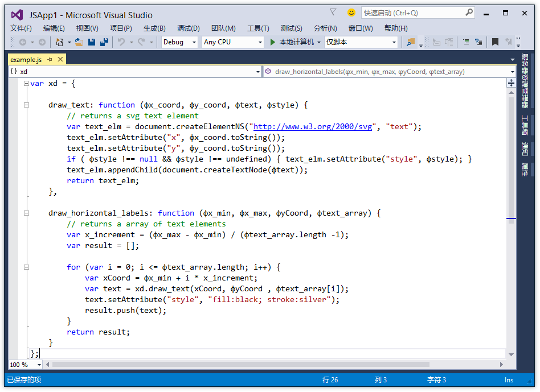Screen dimensions: 540x392
Task: Open the 团队(M) menu
Action: pyautogui.click(x=223, y=28)
